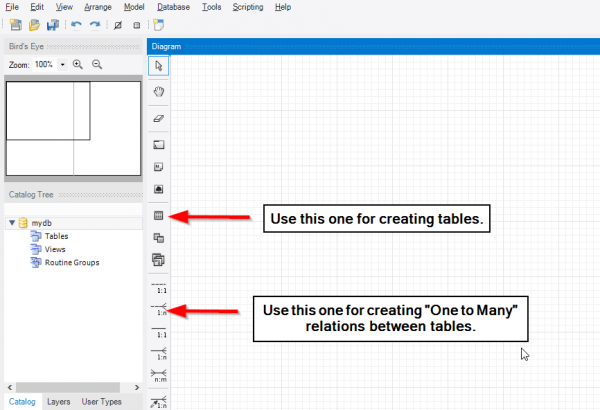This screenshot has height=410, width=600.
Task: Select the n:m many-to-many relationship tool
Action: tap(158, 375)
